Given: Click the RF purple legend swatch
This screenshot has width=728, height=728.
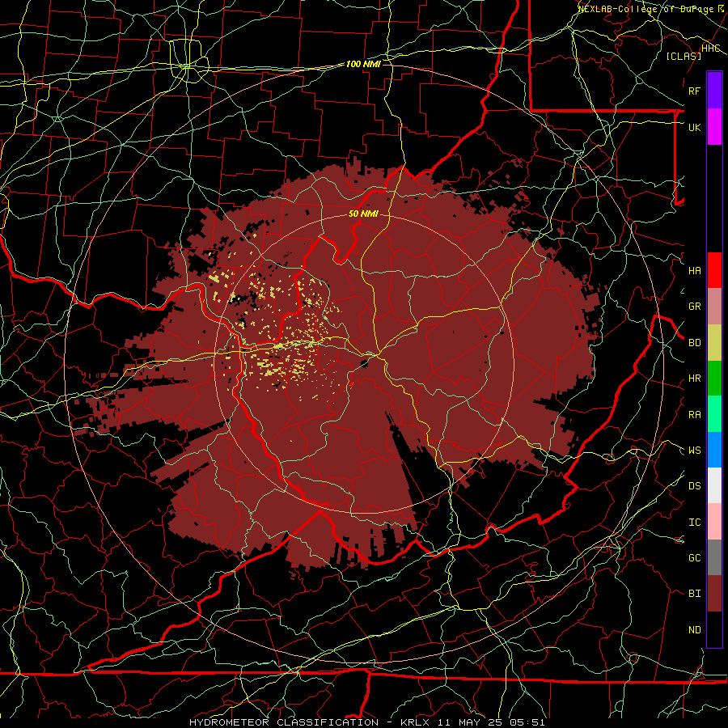Looking at the screenshot, I should [714, 91].
